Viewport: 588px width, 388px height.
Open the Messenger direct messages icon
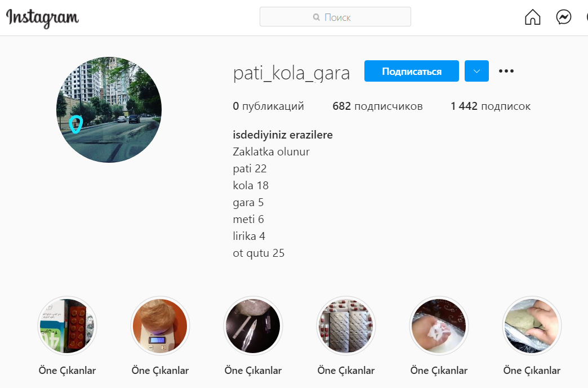click(563, 17)
